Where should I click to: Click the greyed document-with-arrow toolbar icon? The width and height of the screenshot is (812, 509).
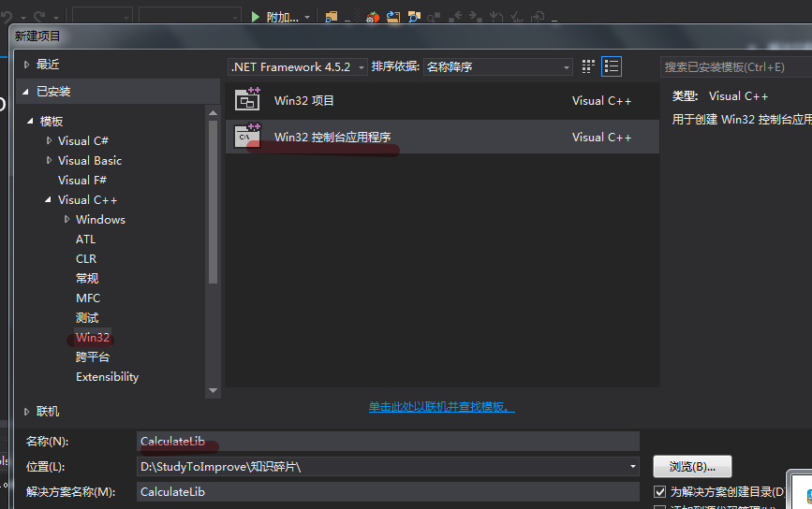538,18
